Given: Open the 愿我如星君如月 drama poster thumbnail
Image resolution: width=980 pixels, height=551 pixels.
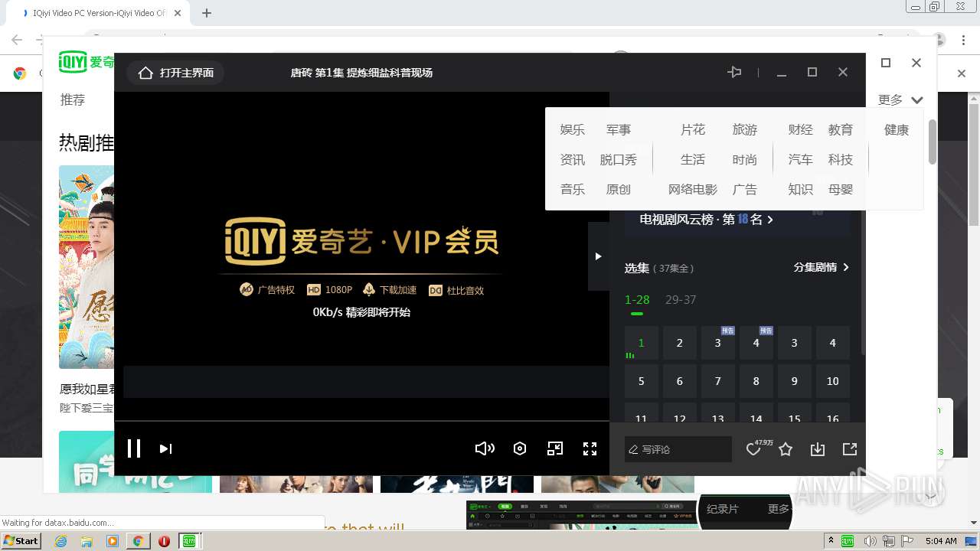Looking at the screenshot, I should pos(87,267).
